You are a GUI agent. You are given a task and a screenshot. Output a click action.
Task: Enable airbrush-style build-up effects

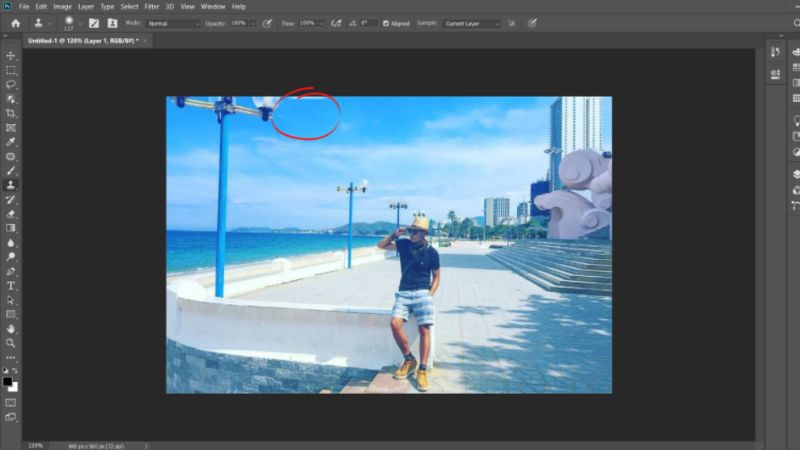click(x=336, y=23)
